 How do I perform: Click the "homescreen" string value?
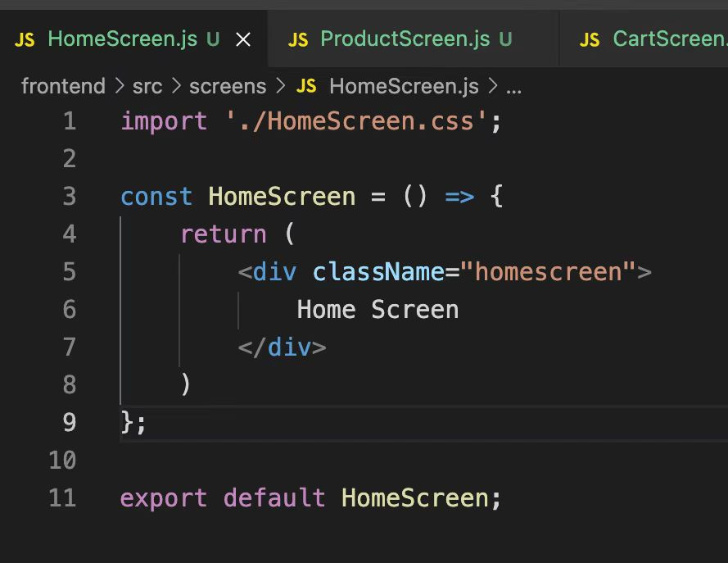click(x=549, y=272)
